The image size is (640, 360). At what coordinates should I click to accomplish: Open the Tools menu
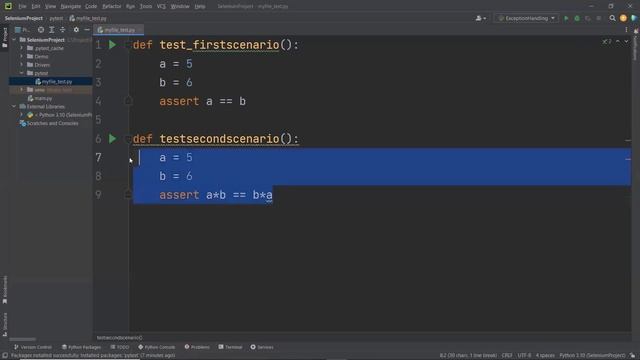(146, 7)
